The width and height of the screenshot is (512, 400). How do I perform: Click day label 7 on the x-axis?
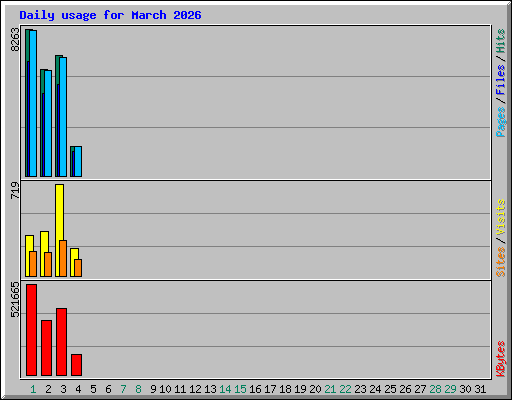pos(123,389)
